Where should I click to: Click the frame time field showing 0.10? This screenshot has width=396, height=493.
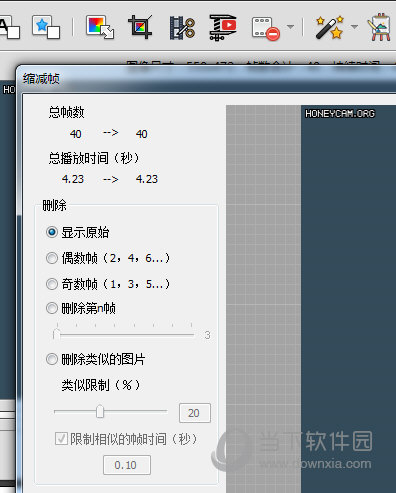pos(127,465)
